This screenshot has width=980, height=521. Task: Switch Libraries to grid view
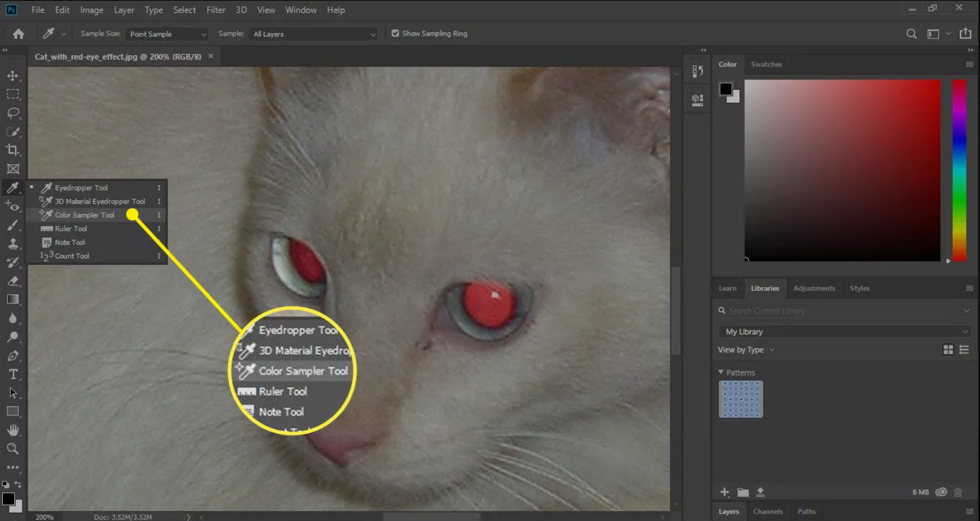pos(948,349)
